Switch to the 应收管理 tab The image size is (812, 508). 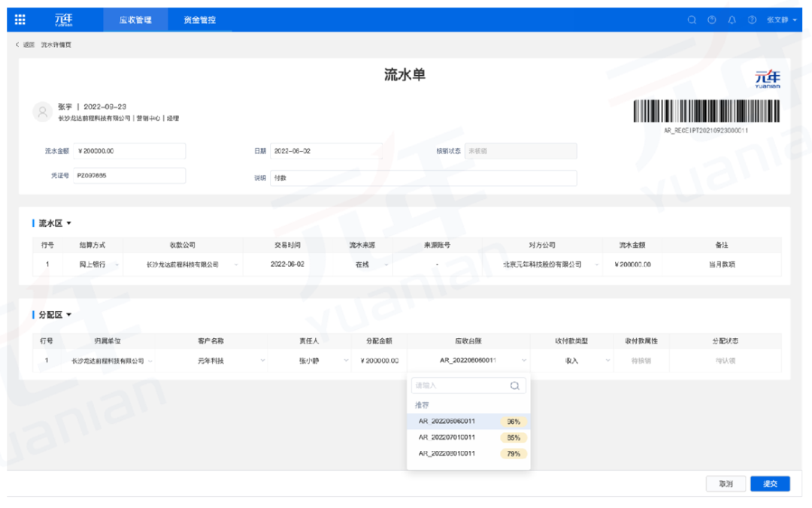[135, 20]
